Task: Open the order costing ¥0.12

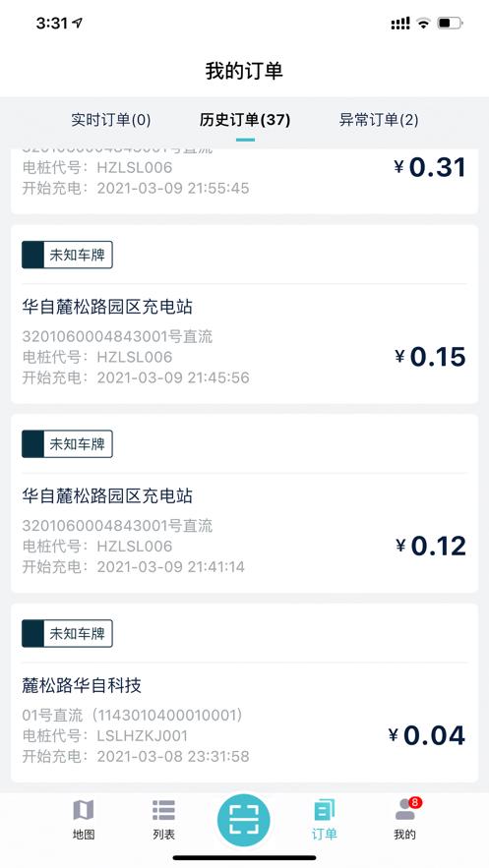Action: click(244, 503)
